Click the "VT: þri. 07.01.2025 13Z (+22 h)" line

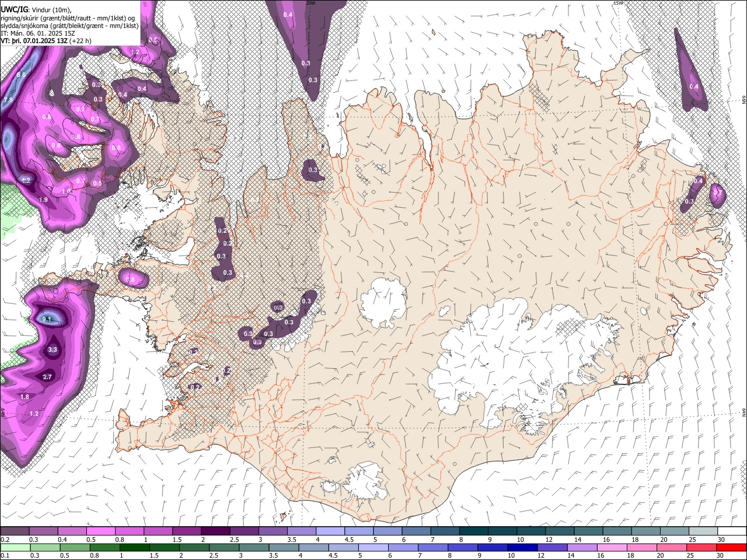tap(46, 41)
